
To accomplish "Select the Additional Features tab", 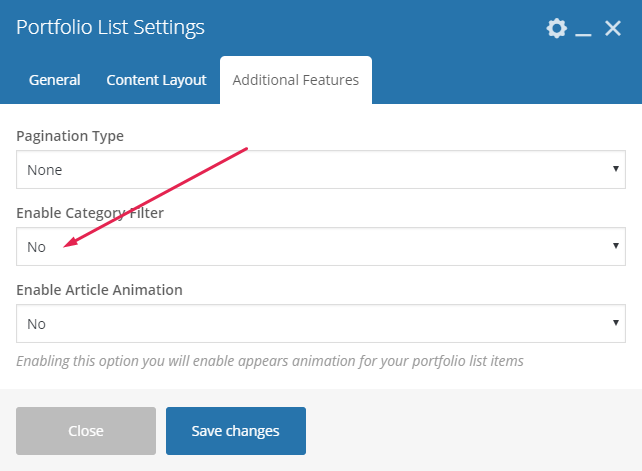I will click(x=295, y=80).
